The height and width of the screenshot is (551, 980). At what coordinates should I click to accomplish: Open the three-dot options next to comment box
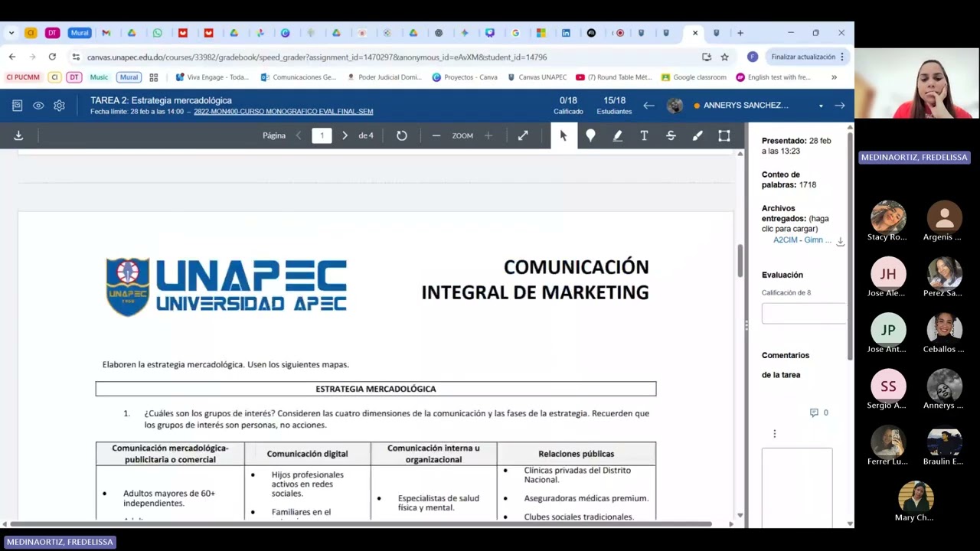[774, 434]
